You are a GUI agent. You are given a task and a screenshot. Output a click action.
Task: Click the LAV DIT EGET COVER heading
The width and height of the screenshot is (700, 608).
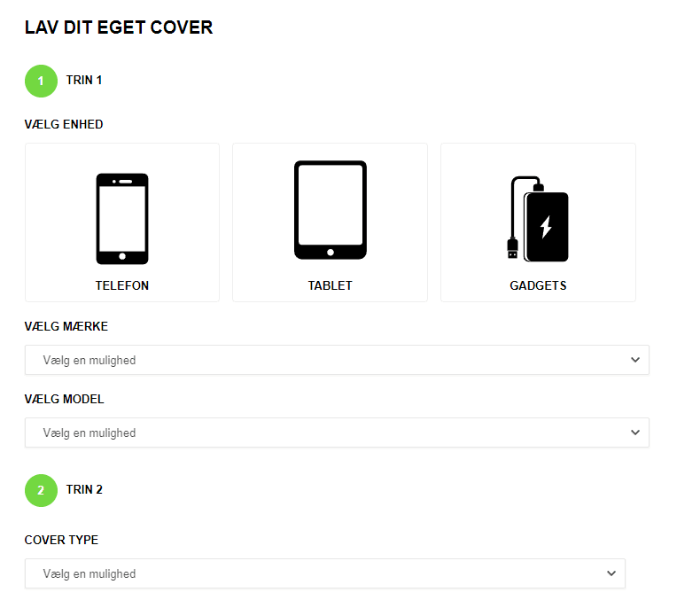click(119, 27)
